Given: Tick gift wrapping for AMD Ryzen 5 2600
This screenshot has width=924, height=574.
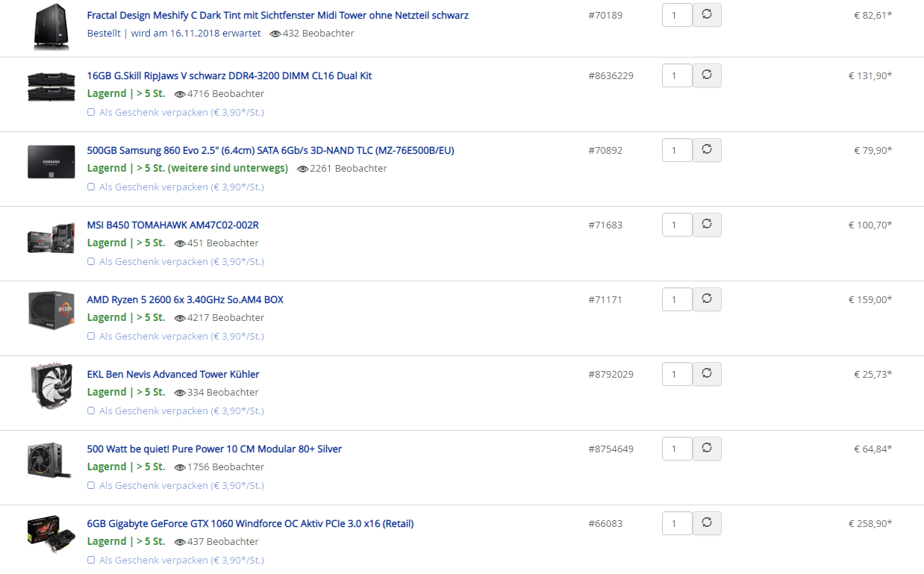Looking at the screenshot, I should (x=91, y=337).
